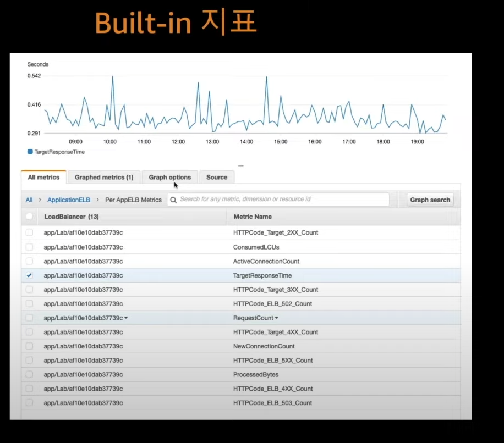
Task: Check the ProcessedBytes row checkbox
Action: 29,374
